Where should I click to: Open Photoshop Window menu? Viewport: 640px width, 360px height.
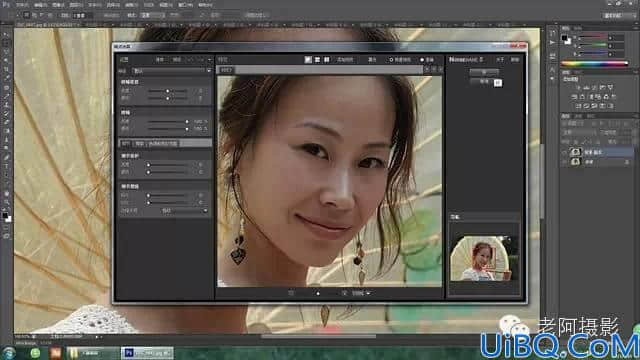click(185, 5)
